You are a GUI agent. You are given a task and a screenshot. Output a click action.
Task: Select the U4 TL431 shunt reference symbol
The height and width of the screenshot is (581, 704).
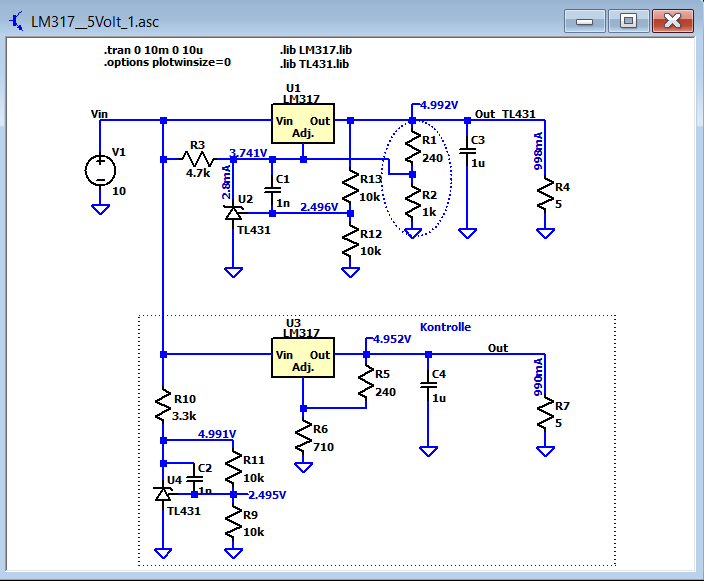click(x=163, y=493)
